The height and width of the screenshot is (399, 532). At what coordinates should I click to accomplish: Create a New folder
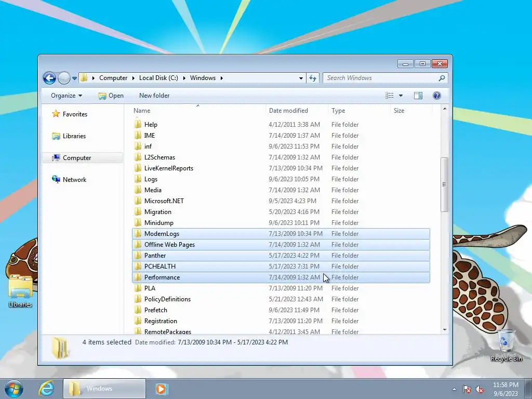point(154,96)
